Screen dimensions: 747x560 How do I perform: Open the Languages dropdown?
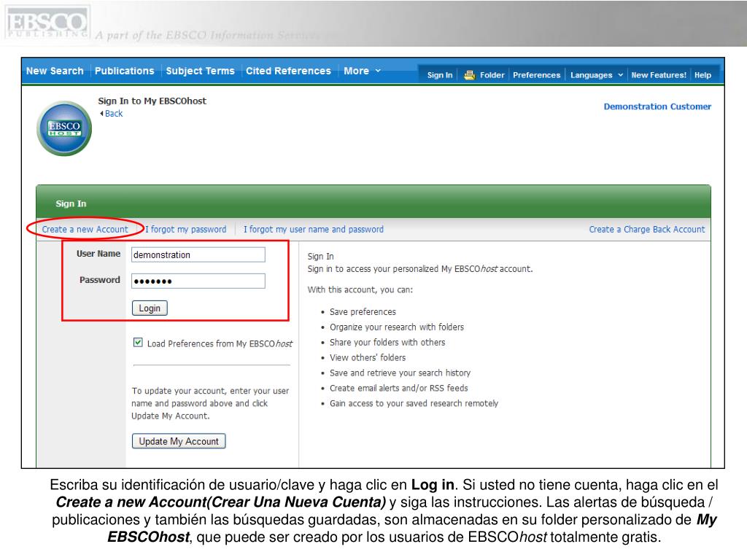[597, 75]
